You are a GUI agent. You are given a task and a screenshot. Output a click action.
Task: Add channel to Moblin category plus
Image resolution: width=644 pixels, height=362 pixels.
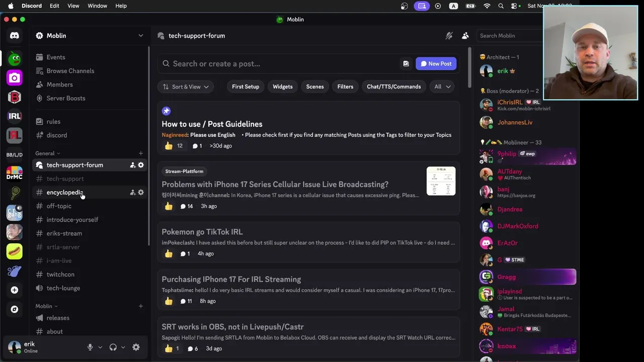click(x=141, y=306)
